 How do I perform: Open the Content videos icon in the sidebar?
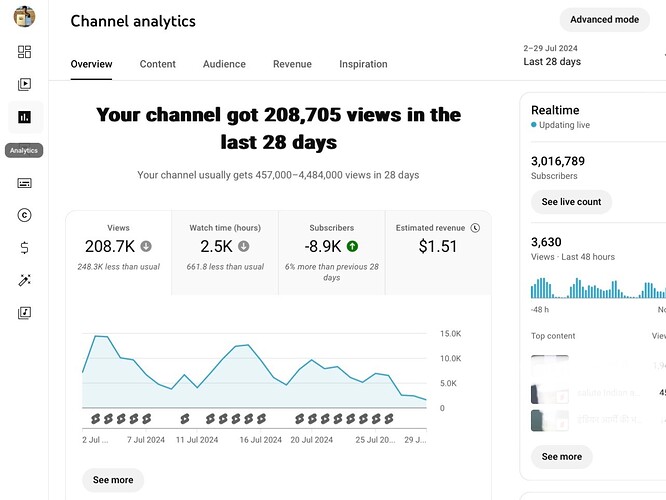click(24, 85)
